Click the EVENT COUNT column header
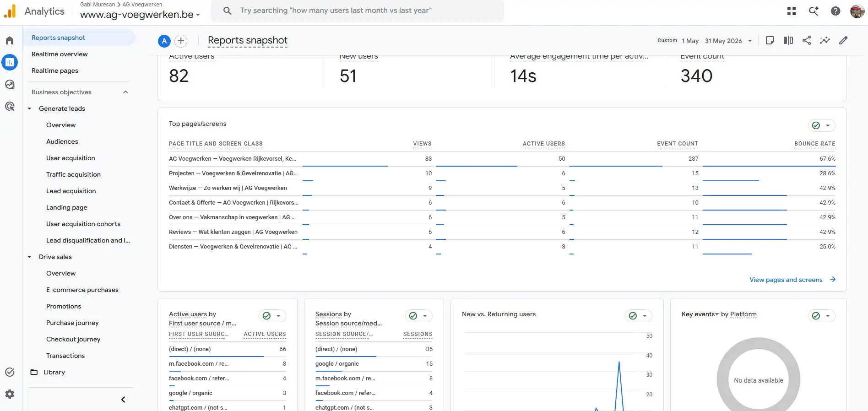 click(678, 144)
